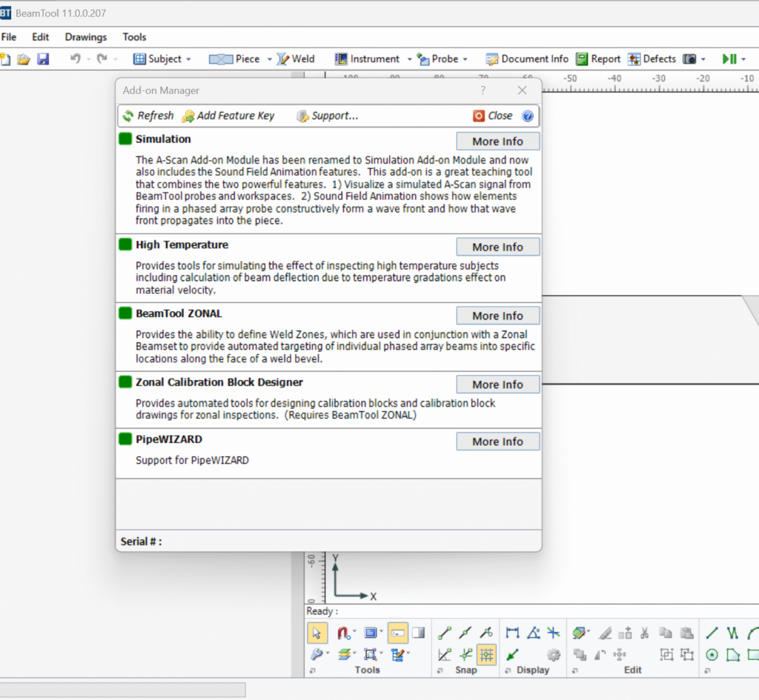
Task: Expand the Subject dropdown
Action: pos(188,59)
